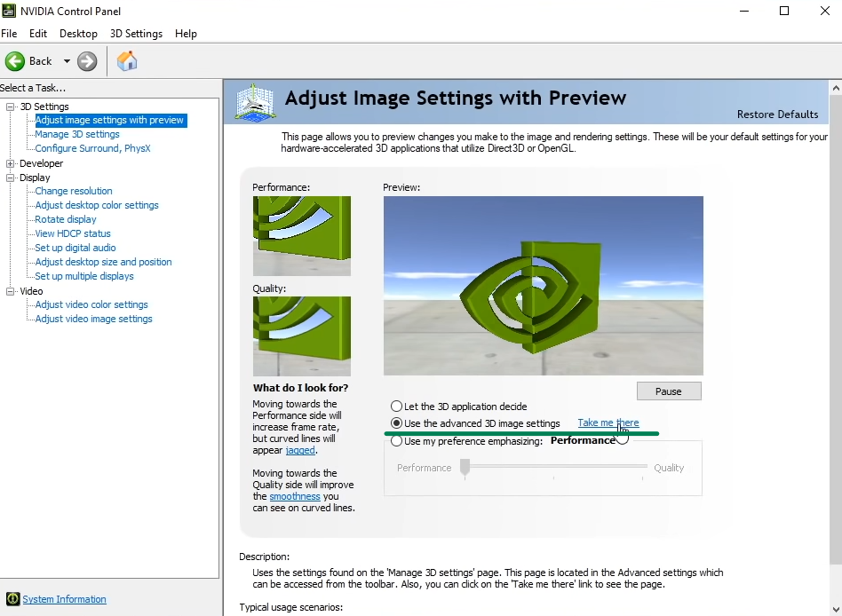Open the Help menu

186,33
